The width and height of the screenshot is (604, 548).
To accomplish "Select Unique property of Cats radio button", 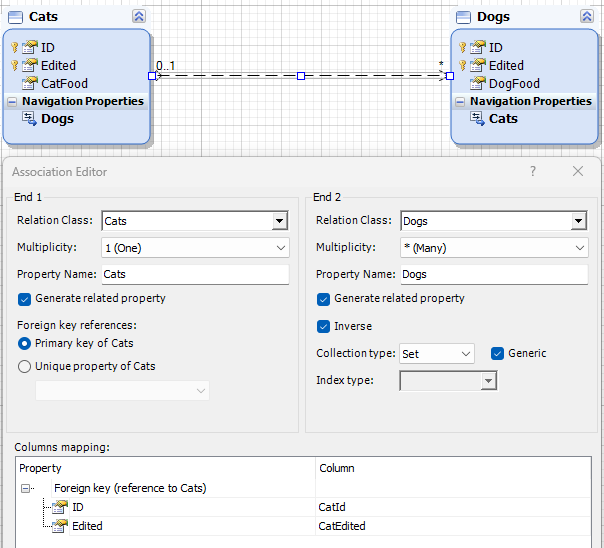I will 25,366.
